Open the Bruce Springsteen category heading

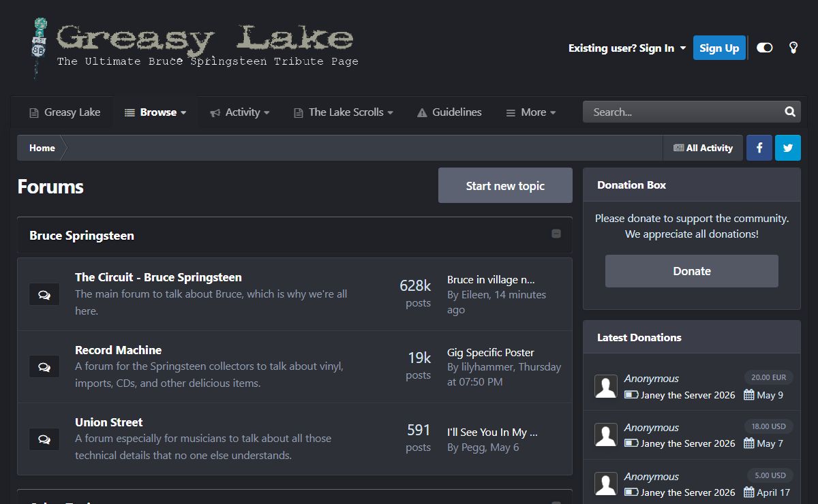click(82, 236)
